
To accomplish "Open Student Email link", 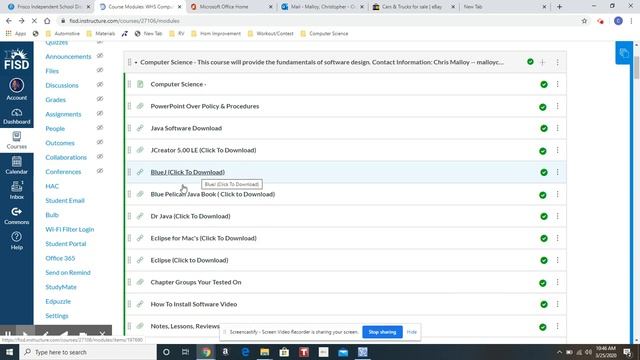I will coord(65,200).
